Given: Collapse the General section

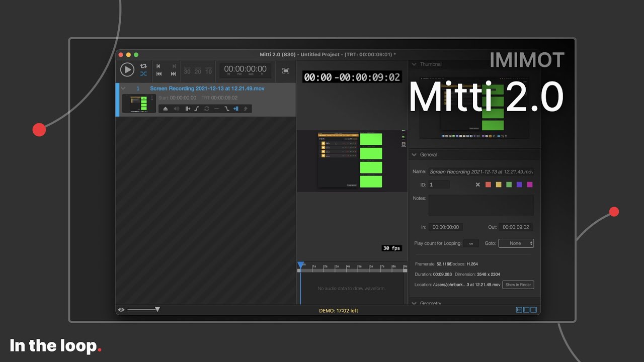Looking at the screenshot, I should pyautogui.click(x=414, y=155).
